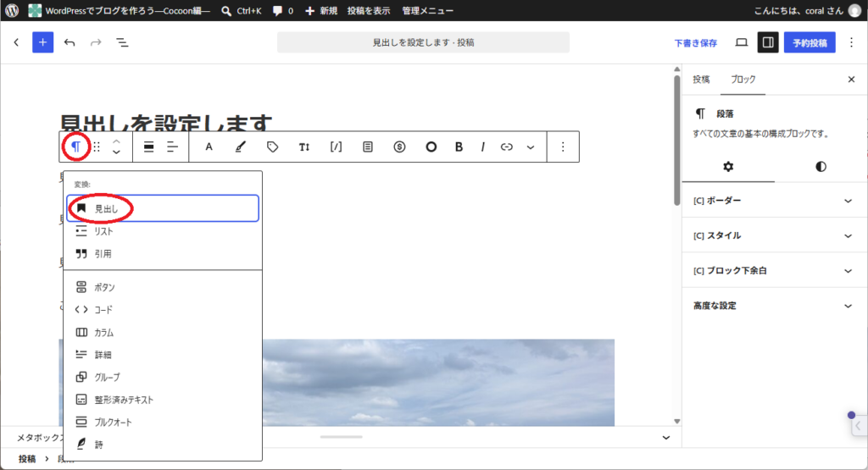The height and width of the screenshot is (470, 868).
Task: Redo the reverted edit
Action: coord(96,42)
